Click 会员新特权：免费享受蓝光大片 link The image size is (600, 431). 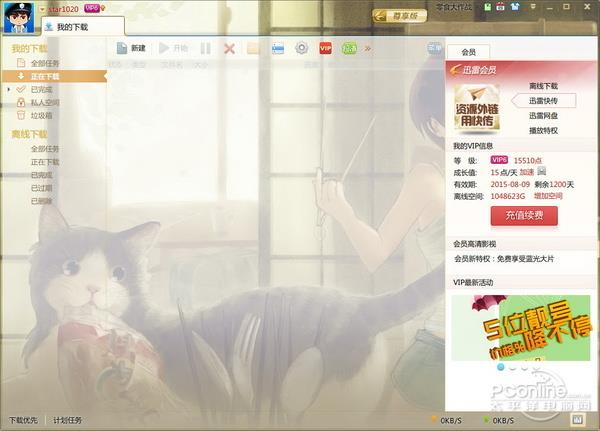504,259
